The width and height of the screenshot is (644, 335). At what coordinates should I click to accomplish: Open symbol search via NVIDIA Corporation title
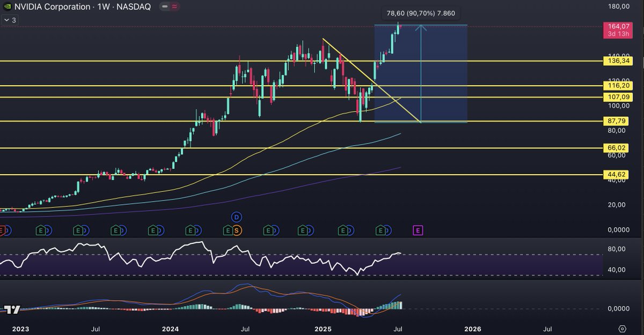click(x=52, y=7)
